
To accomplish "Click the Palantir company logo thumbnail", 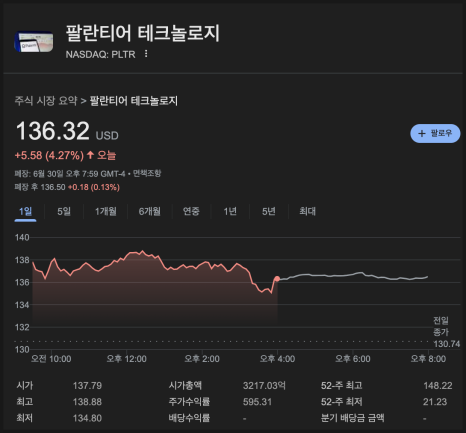I will (x=34, y=42).
